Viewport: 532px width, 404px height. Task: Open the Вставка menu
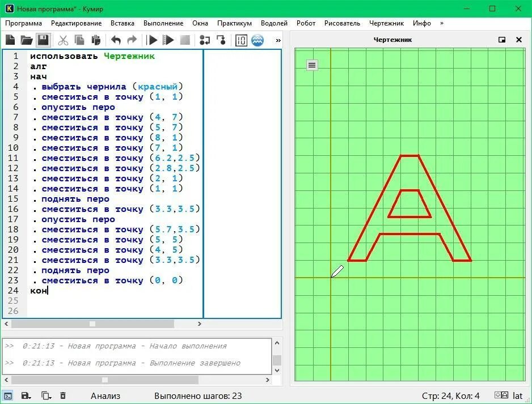[x=123, y=23]
